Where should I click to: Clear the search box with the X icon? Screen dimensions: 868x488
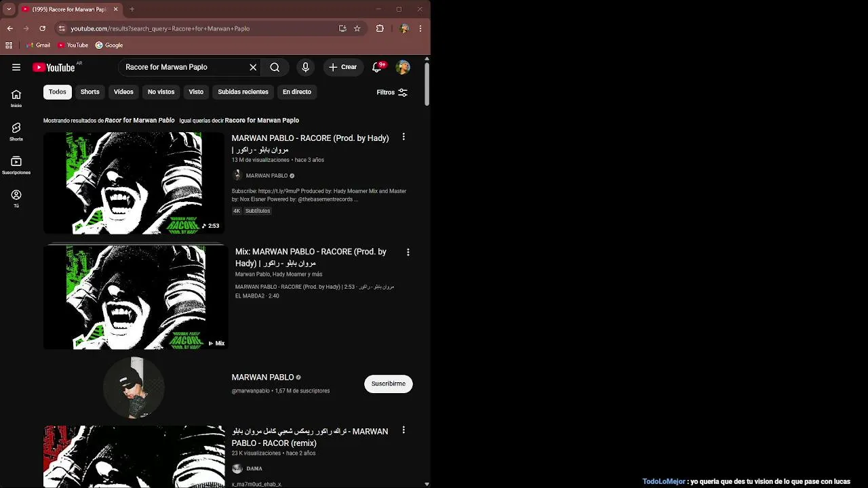[x=253, y=67]
